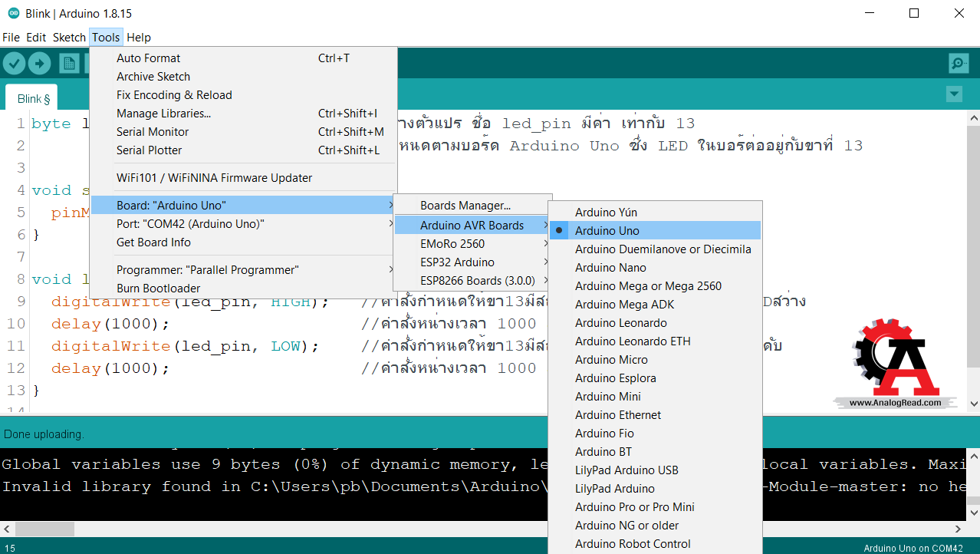Click the editor scrollbar up arrow
Viewport: 980px width, 554px height.
(973, 118)
